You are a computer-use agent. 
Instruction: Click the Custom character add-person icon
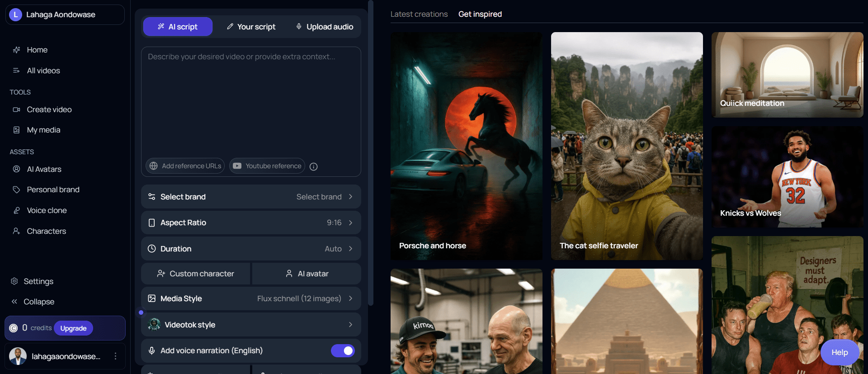(161, 274)
